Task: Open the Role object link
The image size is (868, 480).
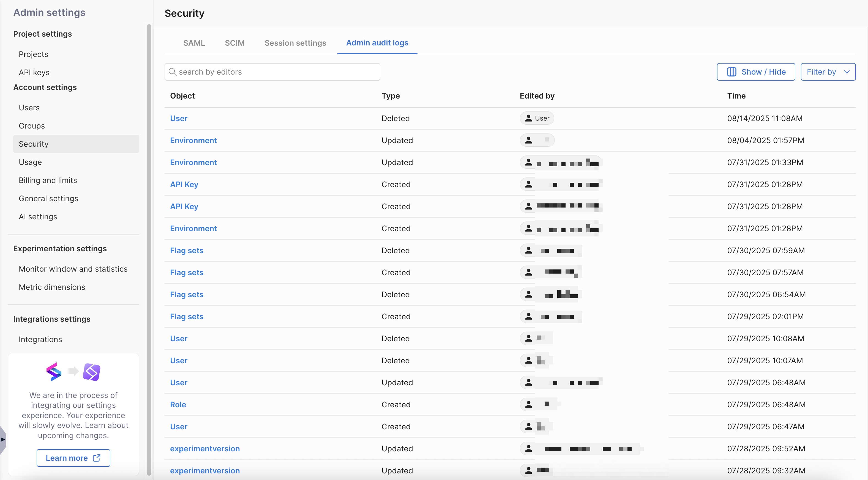Action: (x=178, y=405)
